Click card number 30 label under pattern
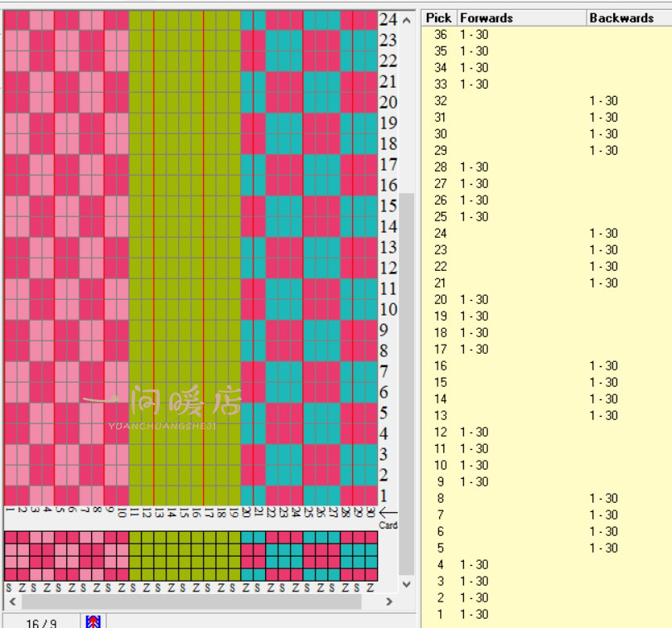The image size is (672, 628). (x=371, y=512)
